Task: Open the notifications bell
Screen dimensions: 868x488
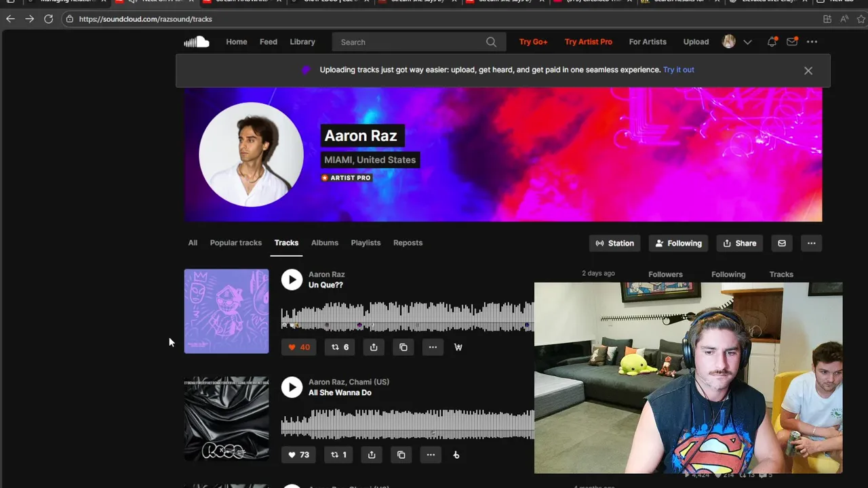Action: pos(772,42)
